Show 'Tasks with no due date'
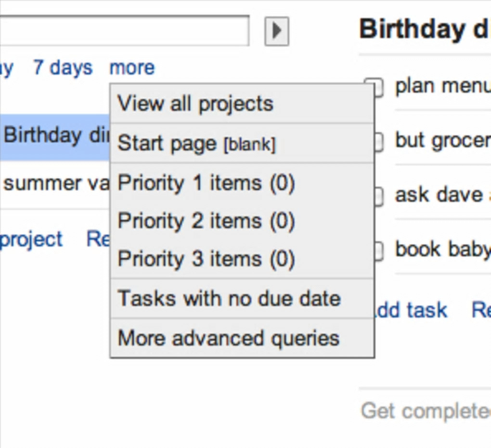The width and height of the screenshot is (491, 448). coord(229,298)
